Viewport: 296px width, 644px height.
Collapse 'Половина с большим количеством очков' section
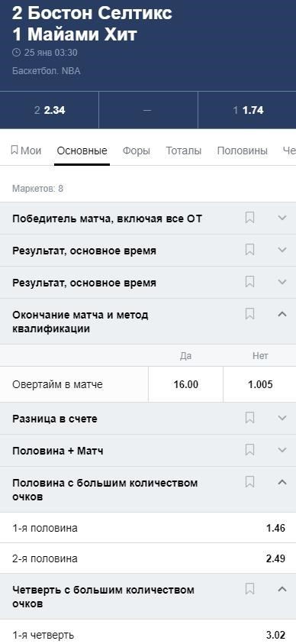pyautogui.click(x=282, y=482)
